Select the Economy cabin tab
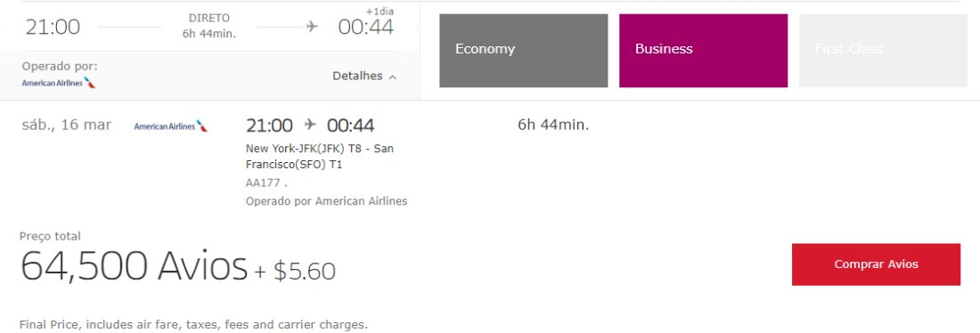This screenshot has height=333, width=980. pos(524,51)
